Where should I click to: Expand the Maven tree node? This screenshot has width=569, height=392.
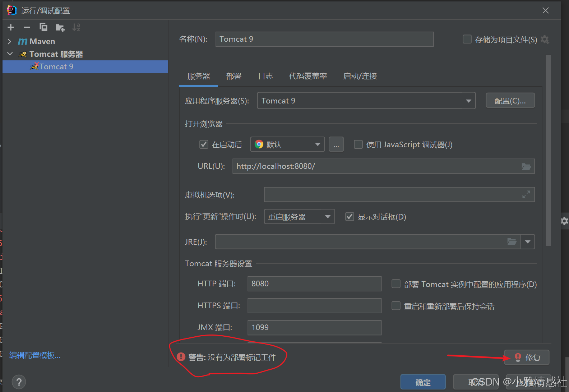[10, 42]
